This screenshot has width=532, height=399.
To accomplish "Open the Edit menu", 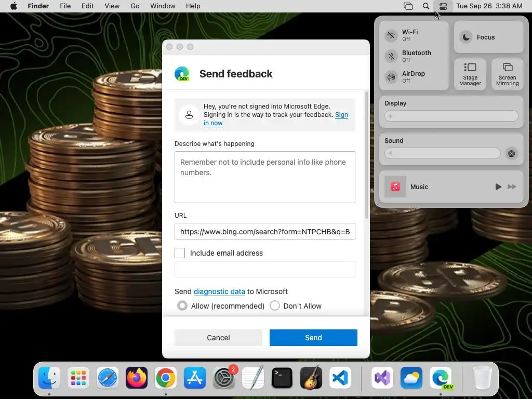I will (87, 6).
